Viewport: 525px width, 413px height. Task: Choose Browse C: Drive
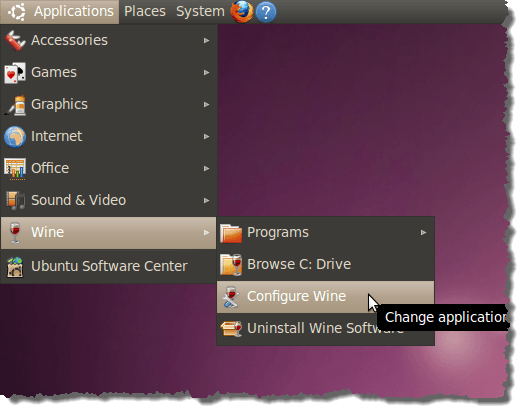[x=325, y=265]
